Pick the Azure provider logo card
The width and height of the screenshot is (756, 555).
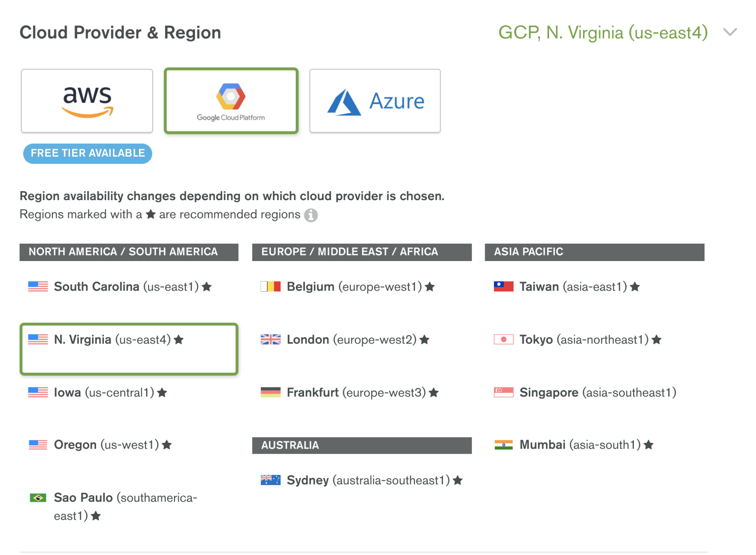(375, 101)
